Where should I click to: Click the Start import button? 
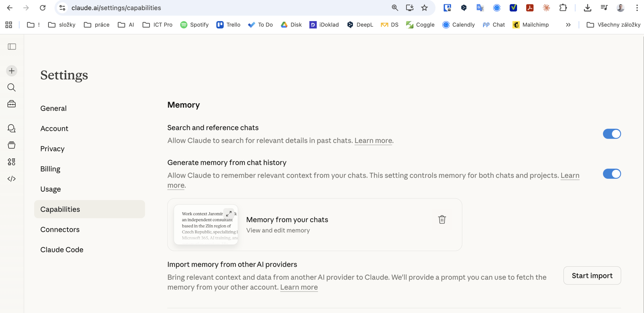(592, 276)
